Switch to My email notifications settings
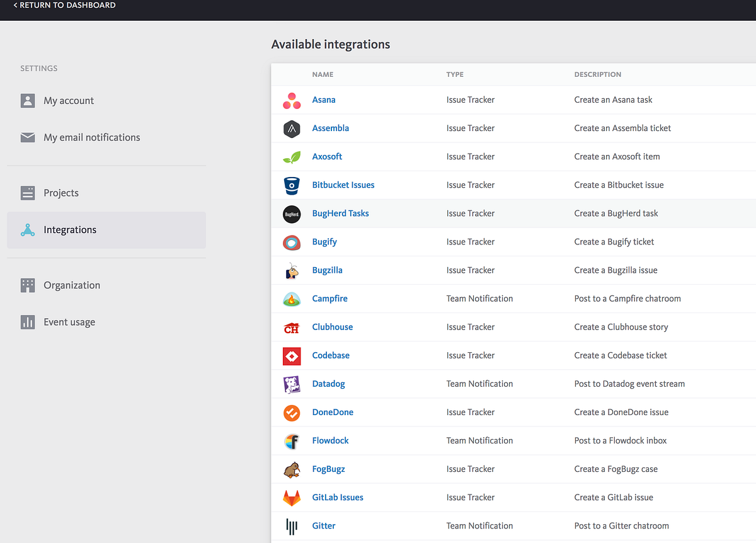The width and height of the screenshot is (756, 543). click(91, 137)
